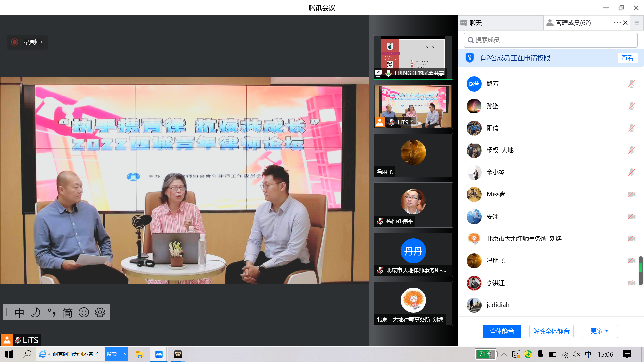Expand hidden system tray icons chevron
This screenshot has width=644, height=362.
pos(504,354)
